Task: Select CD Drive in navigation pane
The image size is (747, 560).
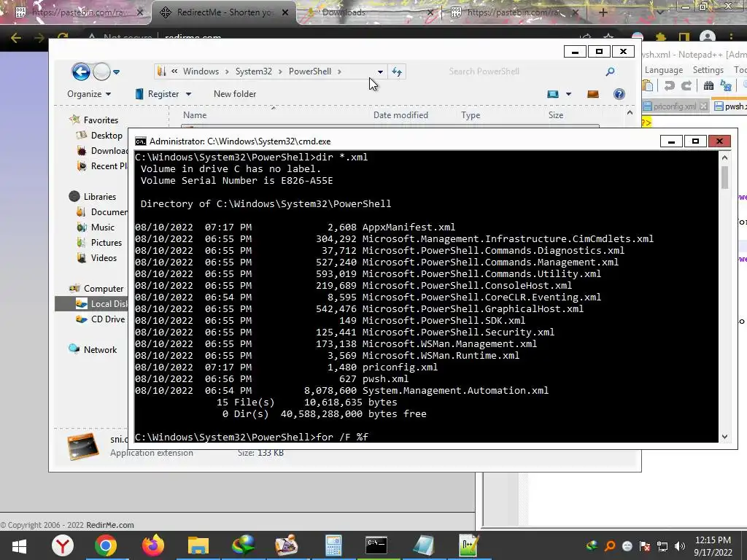Action: point(102,319)
